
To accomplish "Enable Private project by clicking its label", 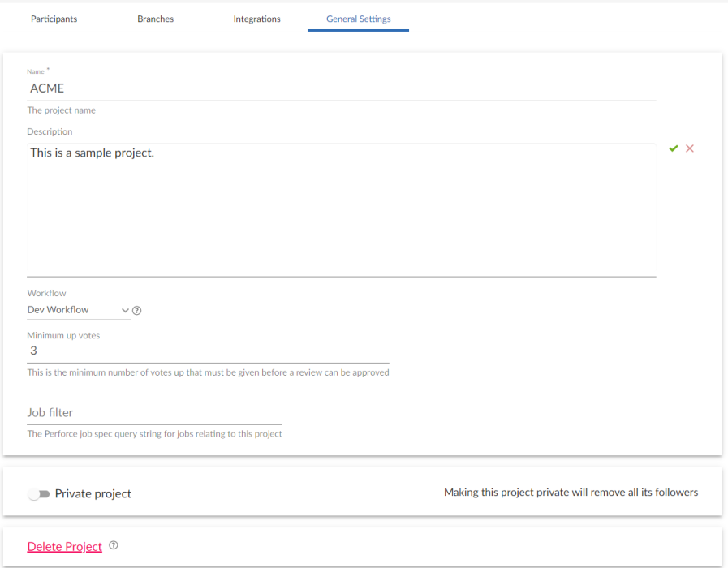I will 93,493.
